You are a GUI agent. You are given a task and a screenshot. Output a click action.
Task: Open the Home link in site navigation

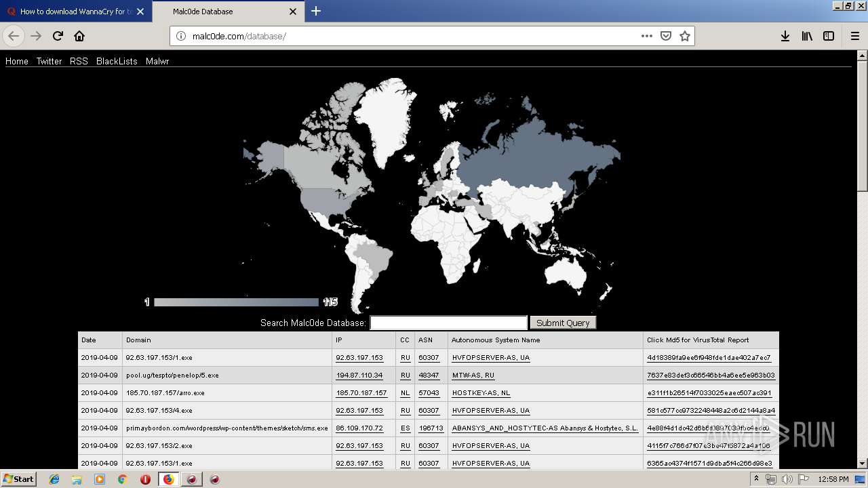pyautogui.click(x=17, y=61)
